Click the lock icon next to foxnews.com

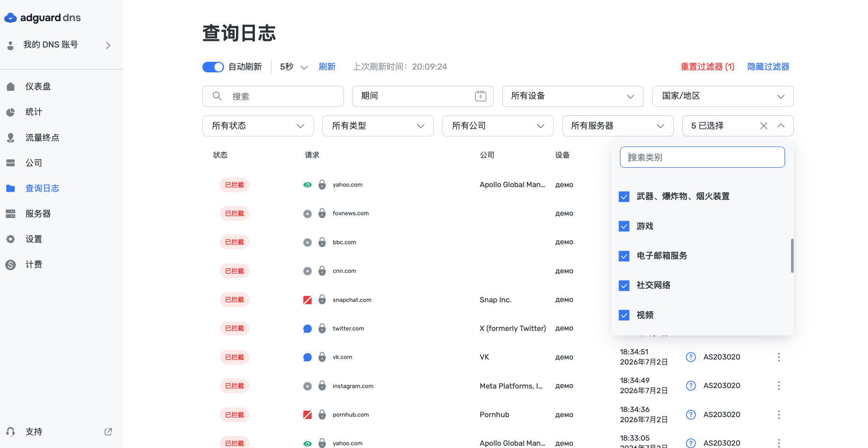click(322, 213)
